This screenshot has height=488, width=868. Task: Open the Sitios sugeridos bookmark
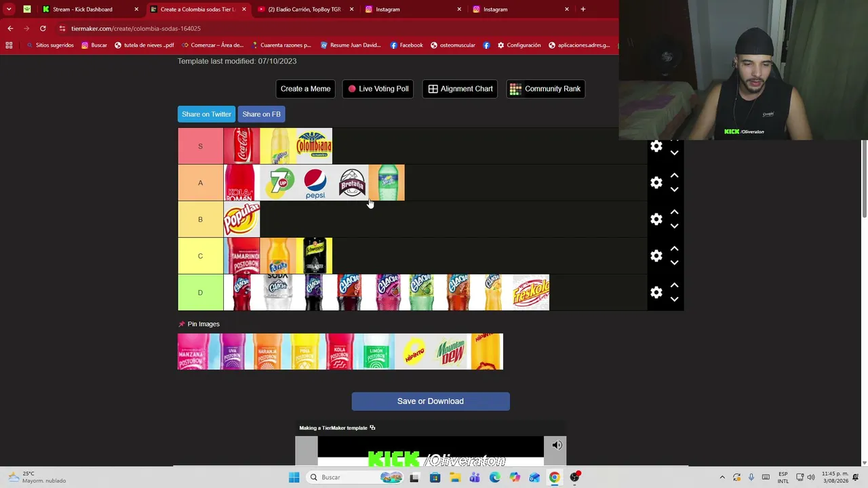click(50, 45)
